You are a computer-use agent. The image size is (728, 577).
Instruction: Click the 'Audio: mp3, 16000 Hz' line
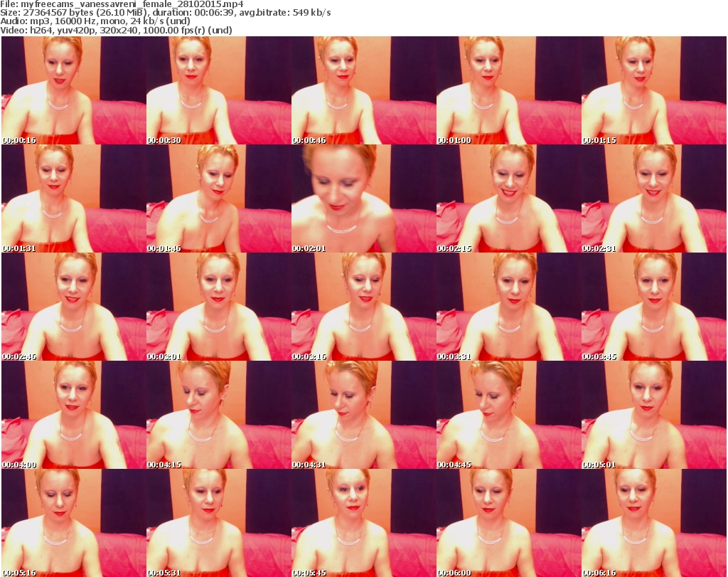pyautogui.click(x=95, y=21)
